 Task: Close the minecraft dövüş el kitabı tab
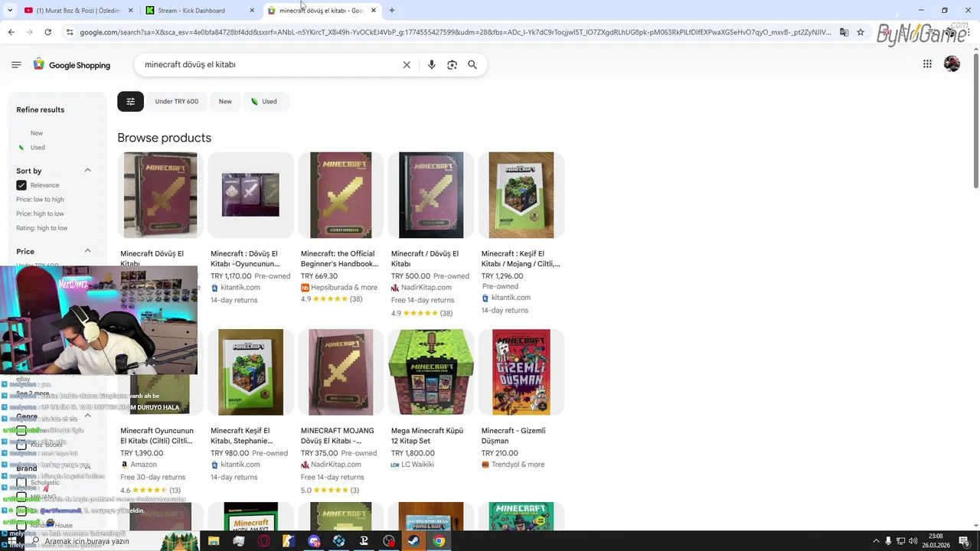[x=374, y=11]
